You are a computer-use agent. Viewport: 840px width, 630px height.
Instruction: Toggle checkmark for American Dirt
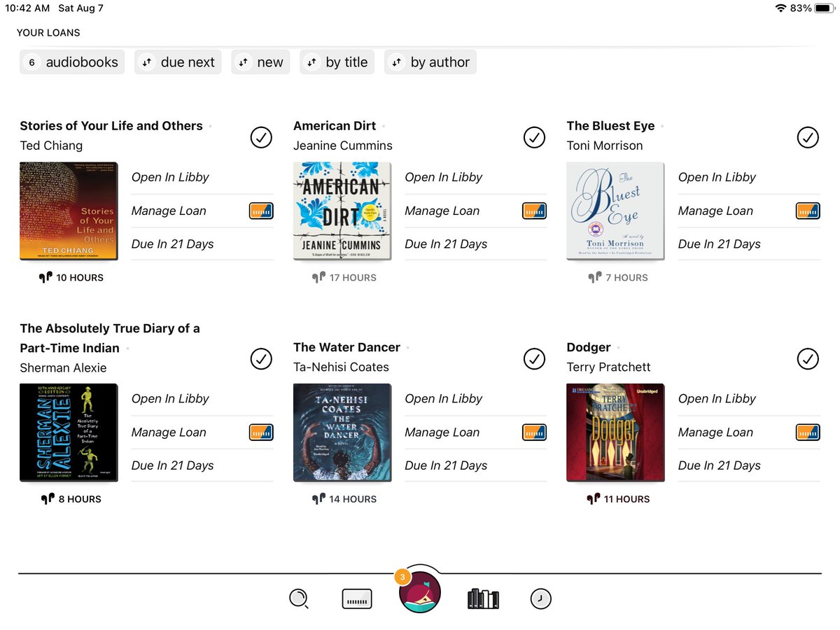[534, 138]
